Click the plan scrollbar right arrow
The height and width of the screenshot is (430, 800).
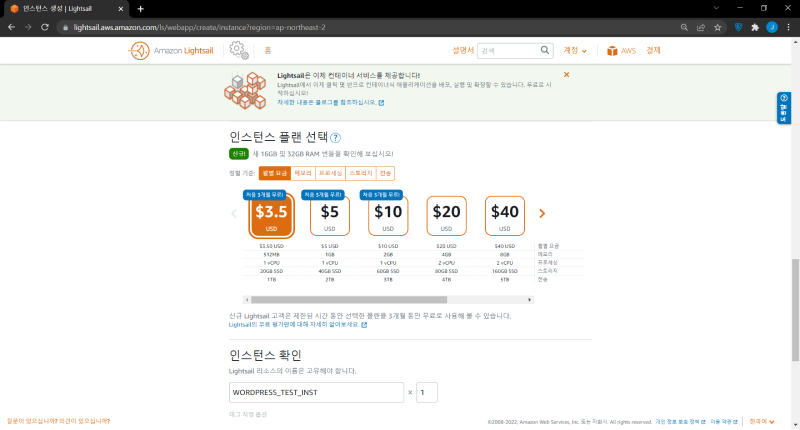click(530, 300)
